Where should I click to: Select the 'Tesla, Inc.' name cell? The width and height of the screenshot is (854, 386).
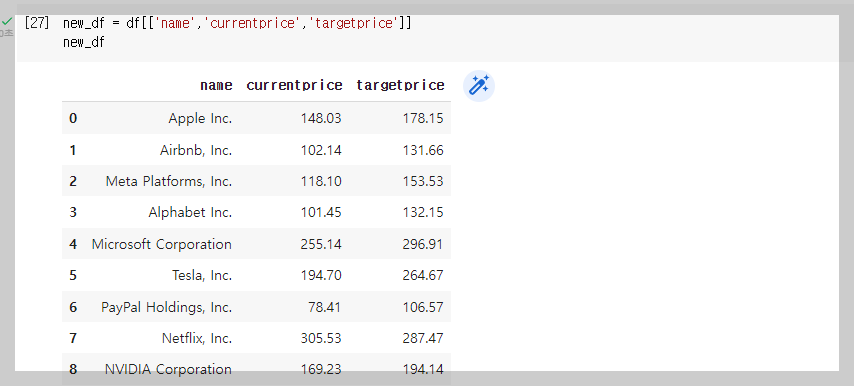tap(202, 275)
